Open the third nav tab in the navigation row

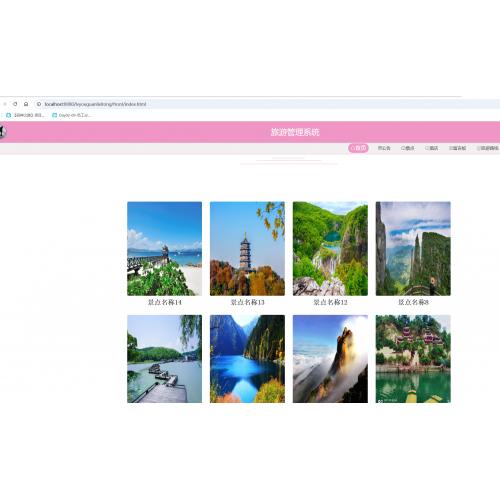[408, 148]
